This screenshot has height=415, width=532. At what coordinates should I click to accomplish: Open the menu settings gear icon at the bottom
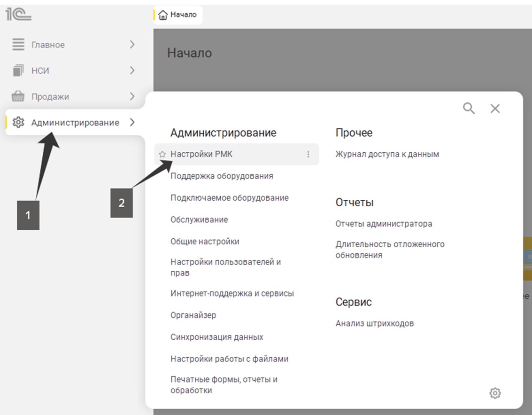[x=495, y=393]
